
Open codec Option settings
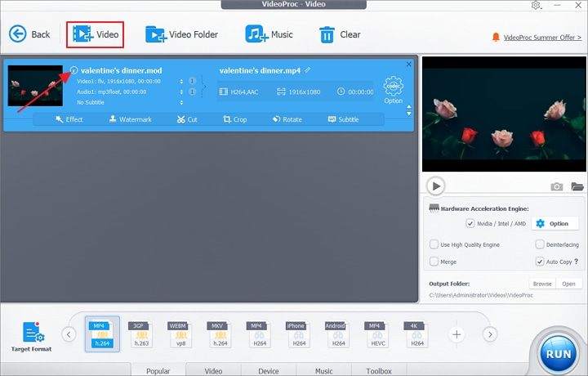pos(393,90)
